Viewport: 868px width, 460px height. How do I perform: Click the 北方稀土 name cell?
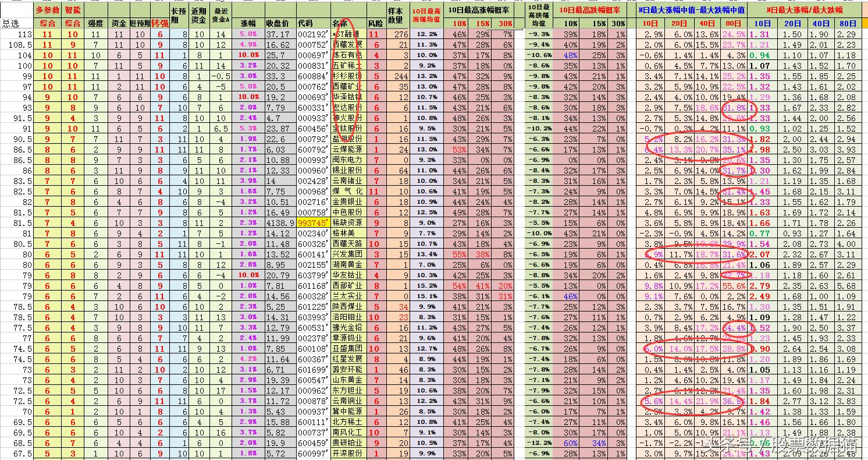(348, 422)
